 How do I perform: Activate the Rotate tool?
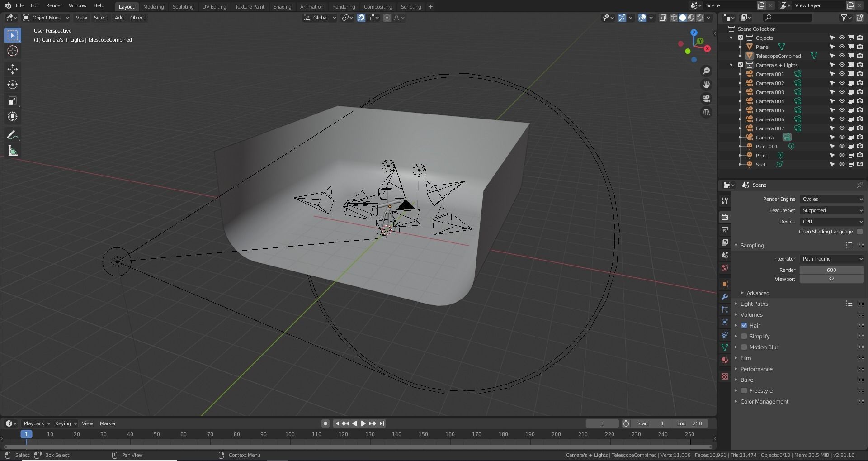click(x=13, y=85)
